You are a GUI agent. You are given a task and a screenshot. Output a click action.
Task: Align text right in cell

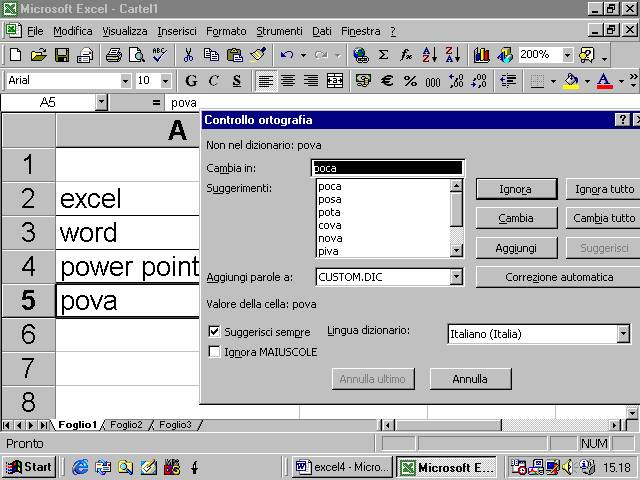[x=311, y=81]
